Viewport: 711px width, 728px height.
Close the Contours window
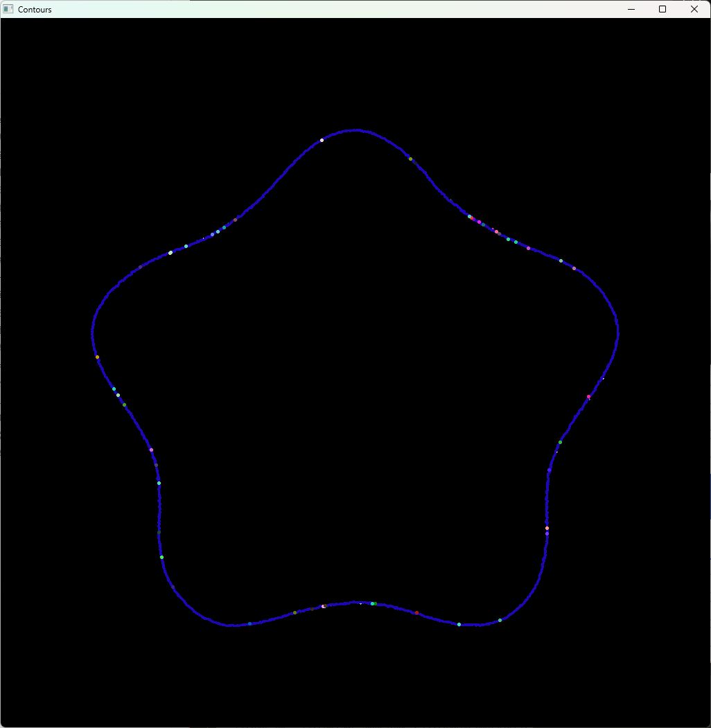[x=694, y=9]
